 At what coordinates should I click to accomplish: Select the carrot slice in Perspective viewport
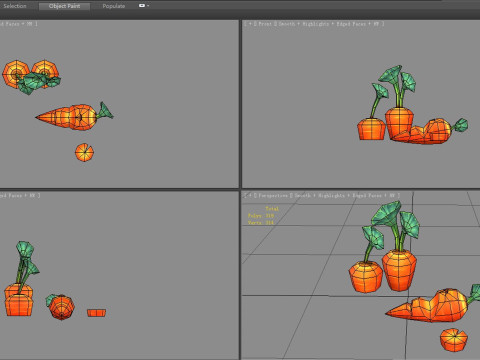(454, 340)
